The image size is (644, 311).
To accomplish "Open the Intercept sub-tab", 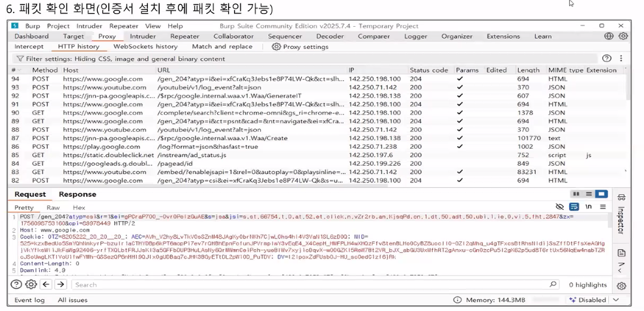I will [29, 46].
